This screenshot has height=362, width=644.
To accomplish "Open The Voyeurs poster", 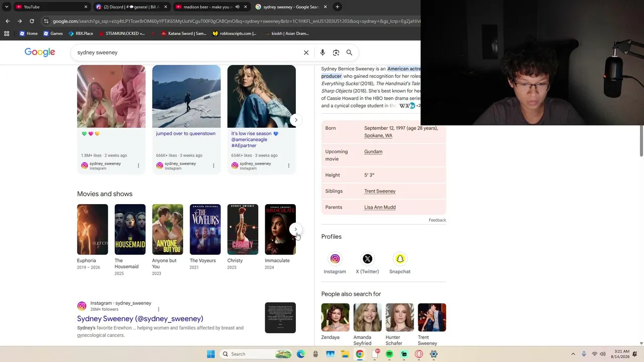I will (x=205, y=229).
